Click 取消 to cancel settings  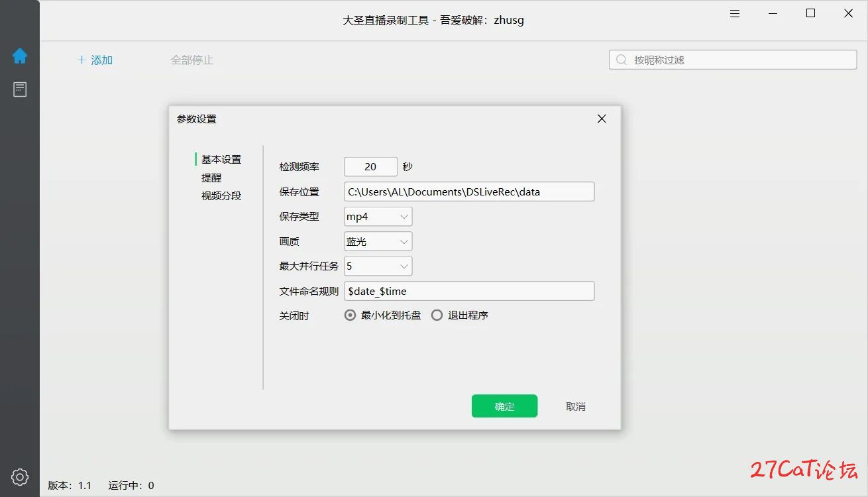576,406
